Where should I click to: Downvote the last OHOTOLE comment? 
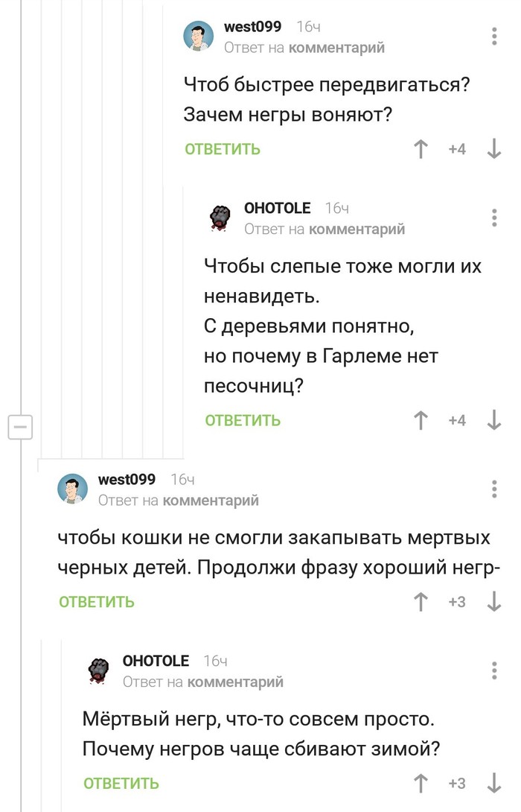tap(493, 783)
